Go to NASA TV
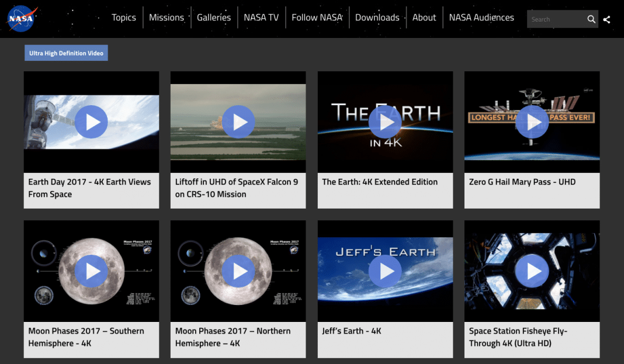 pyautogui.click(x=261, y=18)
